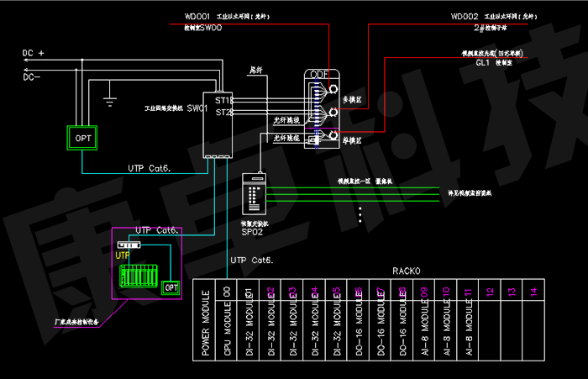588x379 pixels.
Task: Click the POWER MODULE table cell
Action: pos(207,323)
